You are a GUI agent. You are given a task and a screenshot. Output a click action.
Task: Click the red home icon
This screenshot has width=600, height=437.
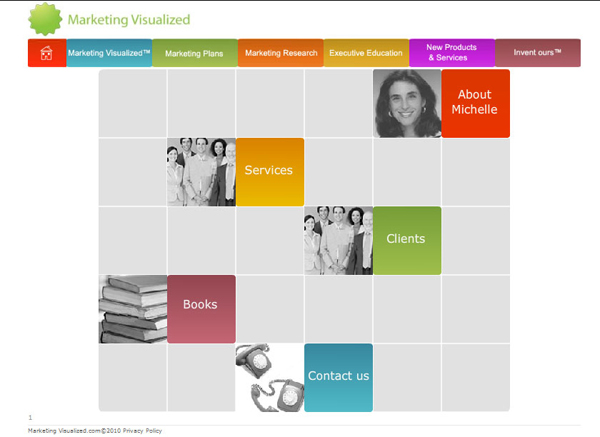click(46, 53)
